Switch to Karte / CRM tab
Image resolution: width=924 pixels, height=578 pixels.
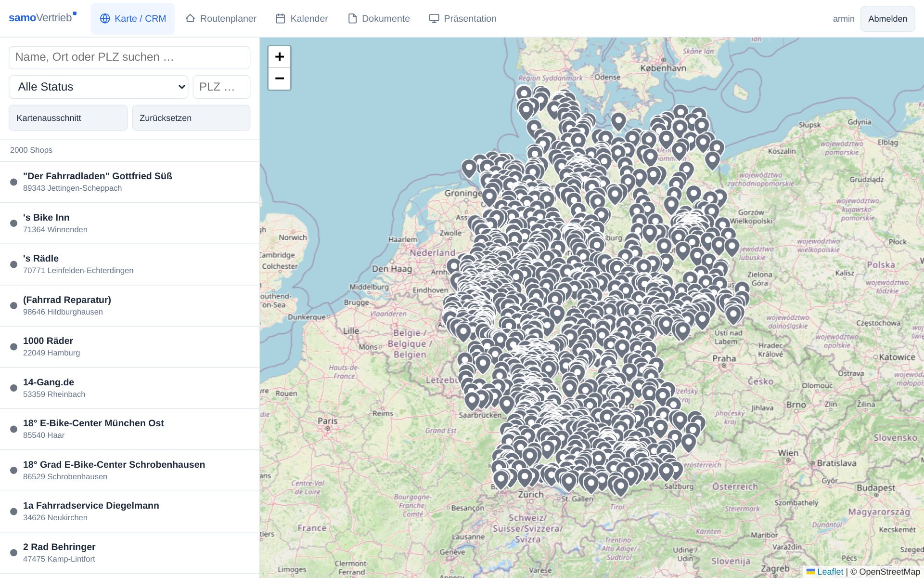133,18
